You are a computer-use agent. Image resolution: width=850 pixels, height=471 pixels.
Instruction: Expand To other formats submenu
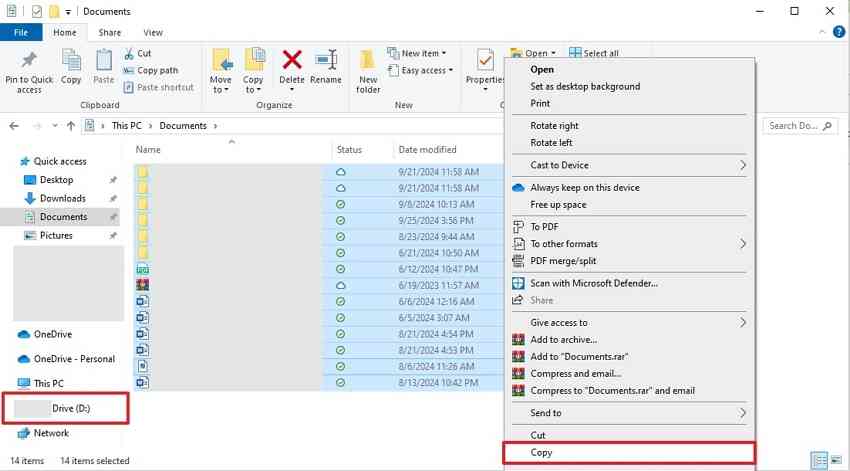coord(629,244)
